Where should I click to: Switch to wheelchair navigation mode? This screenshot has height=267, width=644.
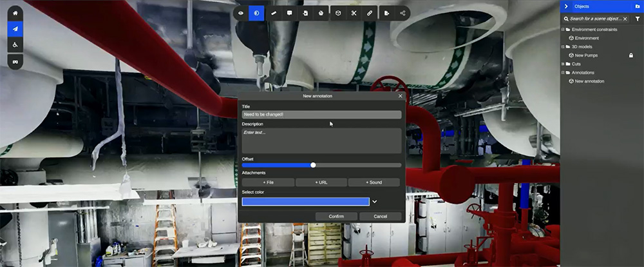tap(15, 45)
